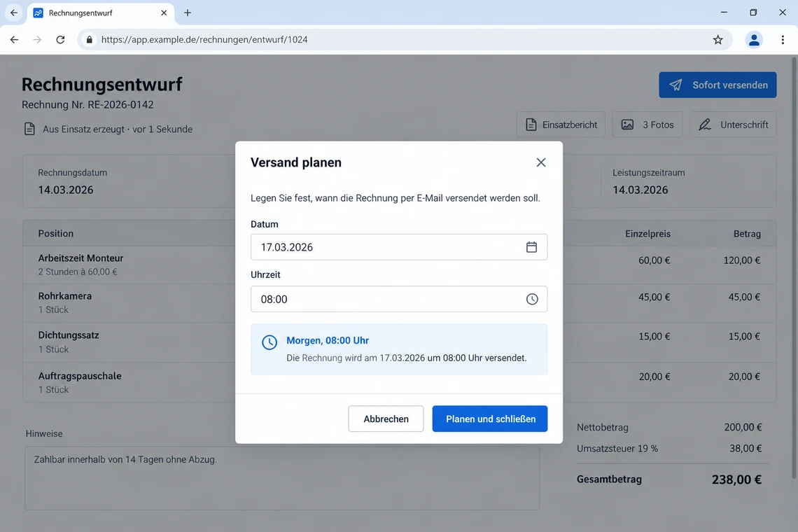The image size is (798, 532).
Task: Click the Sofort versenden button
Action: click(x=717, y=85)
